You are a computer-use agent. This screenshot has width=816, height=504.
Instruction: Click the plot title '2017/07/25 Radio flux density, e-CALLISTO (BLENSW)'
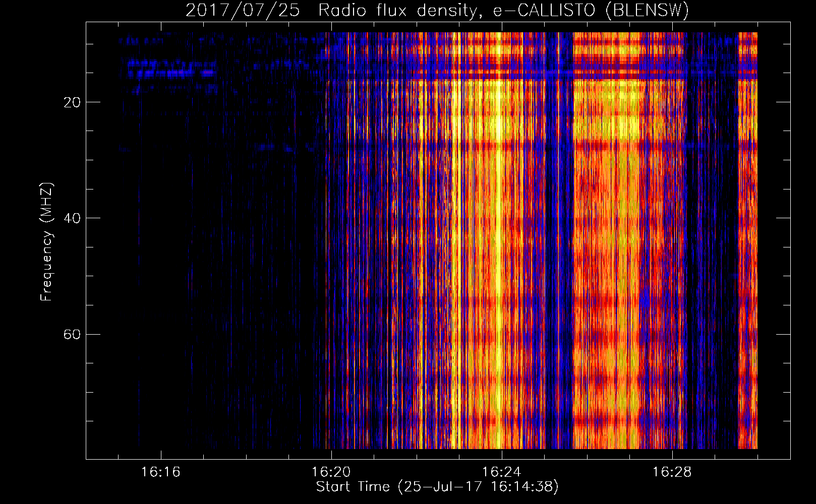437,11
